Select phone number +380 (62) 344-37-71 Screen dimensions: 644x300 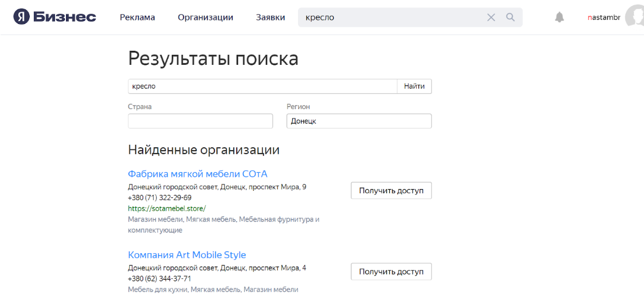[x=160, y=278]
